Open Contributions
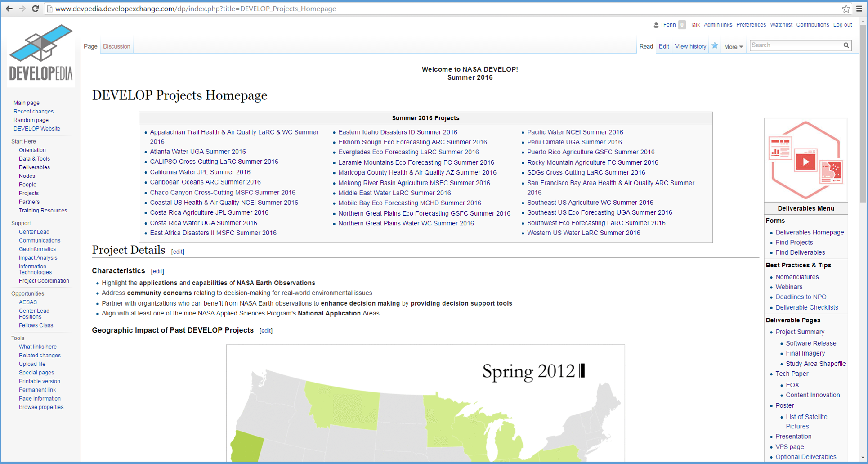The image size is (868, 464). point(813,25)
